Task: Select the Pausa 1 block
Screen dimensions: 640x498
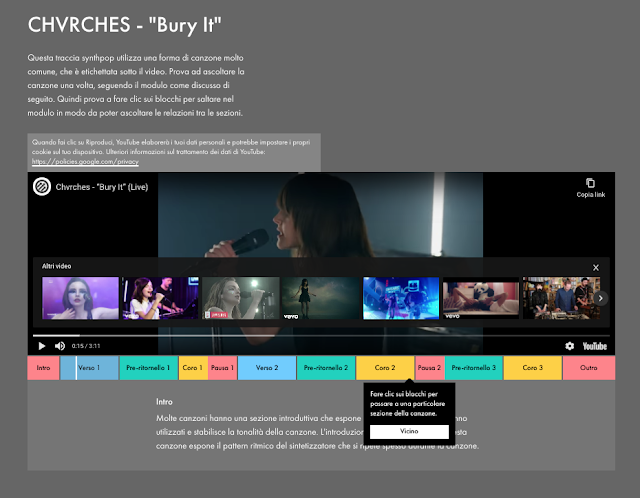Action: (222, 368)
